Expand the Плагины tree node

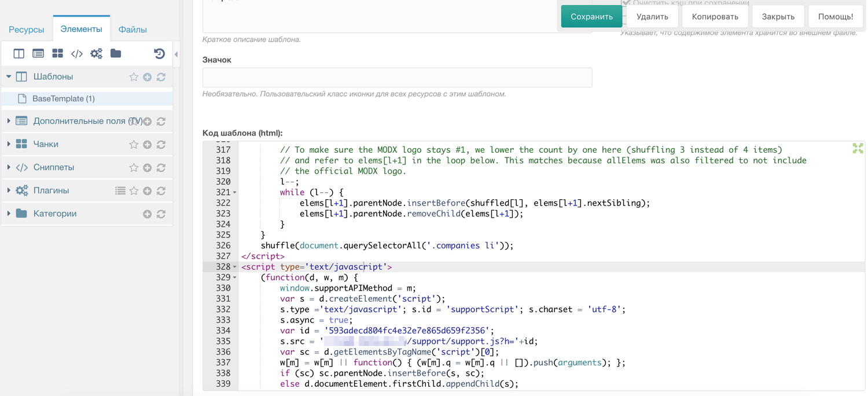point(9,190)
